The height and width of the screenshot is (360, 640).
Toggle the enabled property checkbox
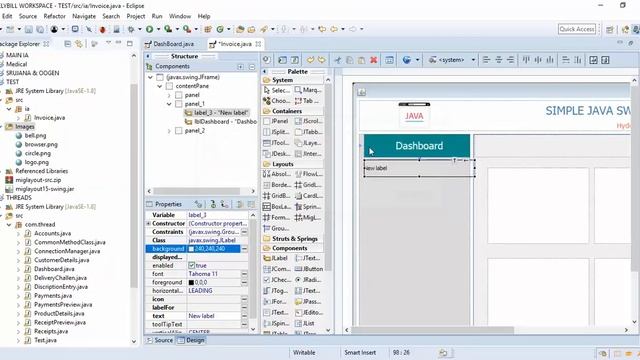(x=191, y=265)
